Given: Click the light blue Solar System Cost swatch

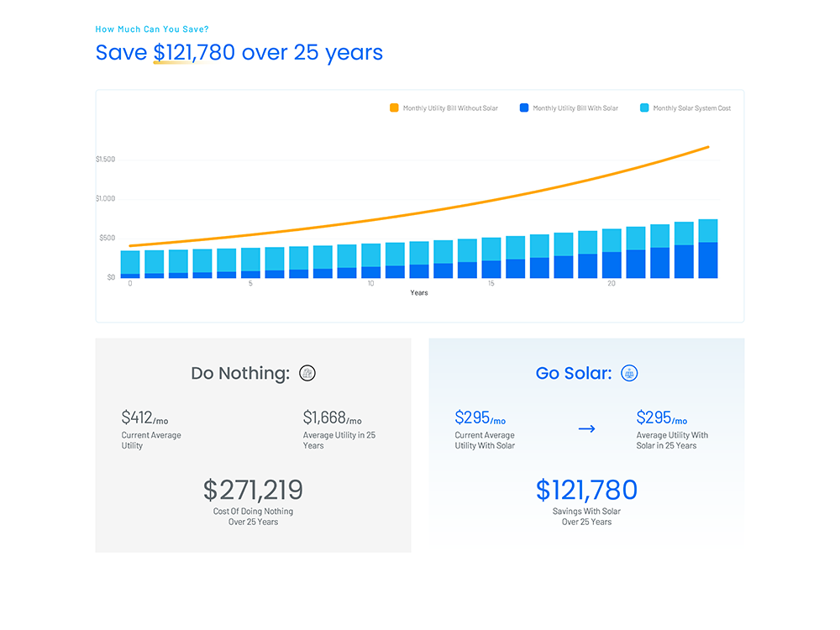Looking at the screenshot, I should point(644,108).
